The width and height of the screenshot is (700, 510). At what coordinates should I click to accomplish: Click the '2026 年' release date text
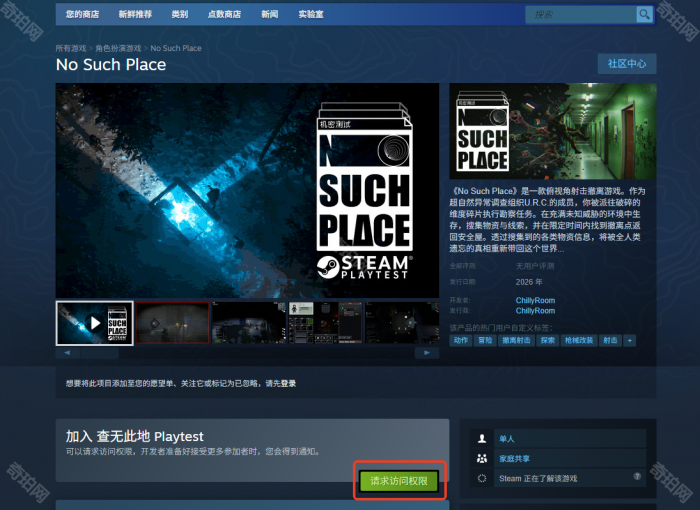click(529, 282)
